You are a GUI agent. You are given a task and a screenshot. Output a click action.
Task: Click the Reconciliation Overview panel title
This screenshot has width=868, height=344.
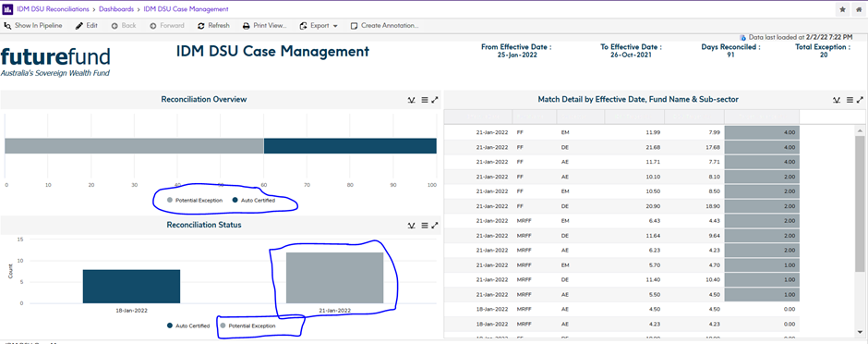coord(204,100)
